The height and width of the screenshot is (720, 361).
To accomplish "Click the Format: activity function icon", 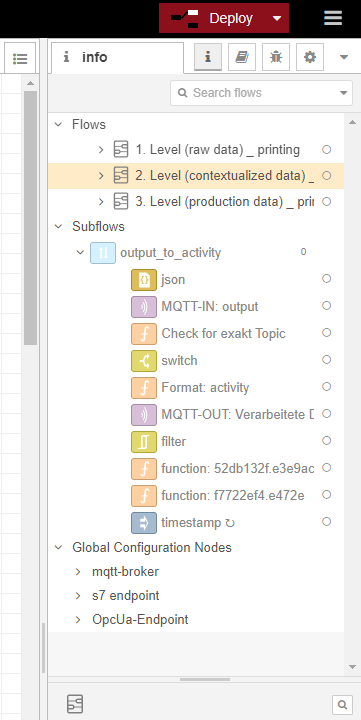I will [144, 388].
